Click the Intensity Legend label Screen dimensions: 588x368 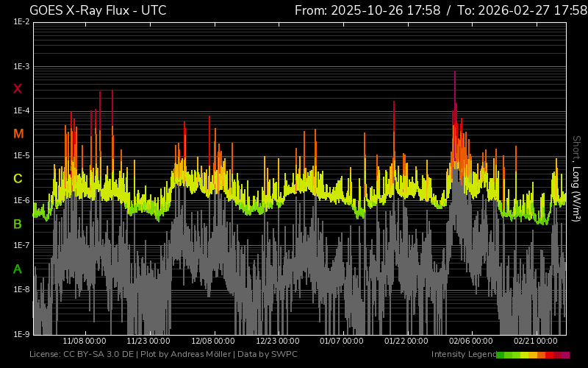(x=463, y=355)
